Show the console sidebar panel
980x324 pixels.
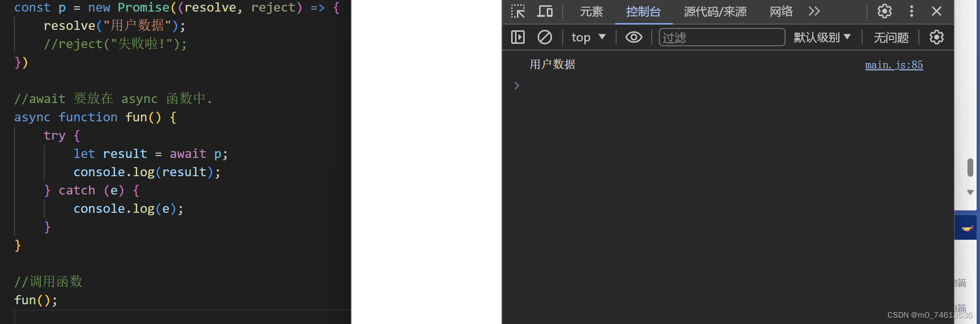click(518, 37)
